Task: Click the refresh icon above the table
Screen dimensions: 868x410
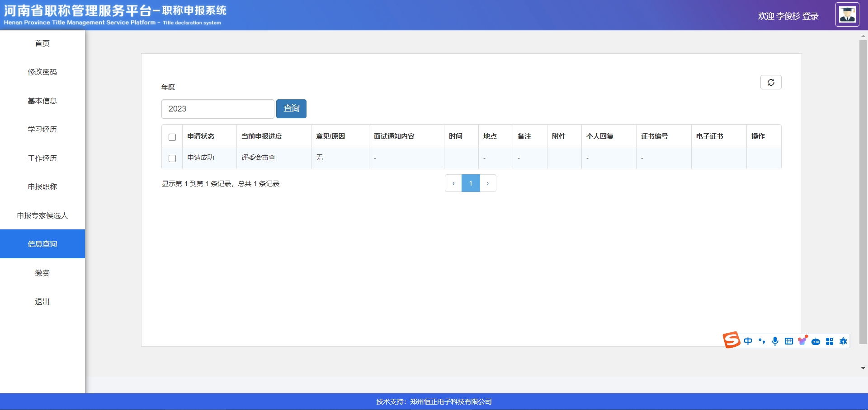Action: click(x=771, y=82)
